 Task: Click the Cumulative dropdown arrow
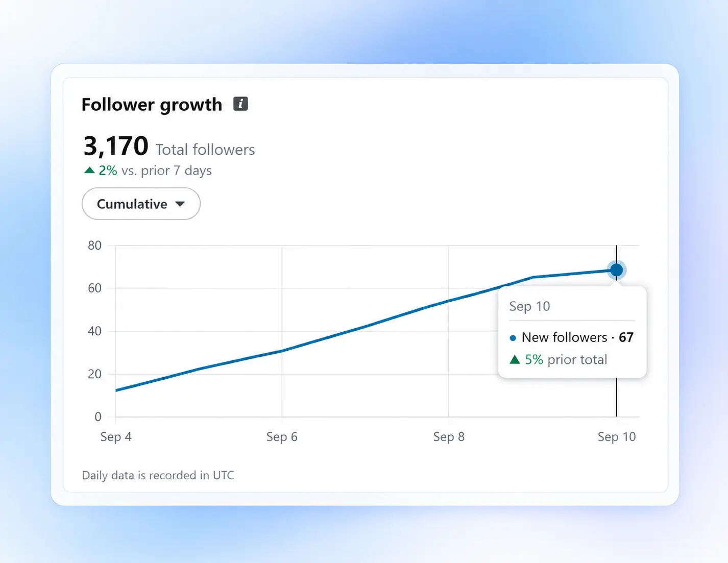tap(180, 204)
